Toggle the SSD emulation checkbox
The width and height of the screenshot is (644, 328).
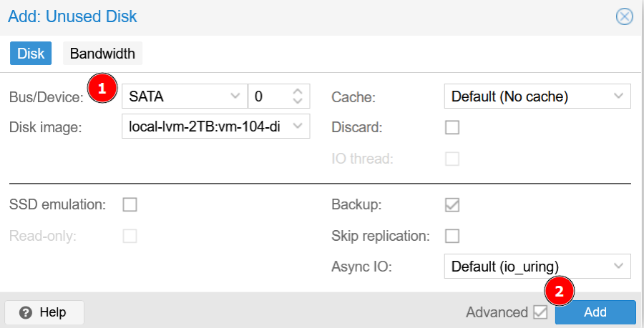(130, 205)
